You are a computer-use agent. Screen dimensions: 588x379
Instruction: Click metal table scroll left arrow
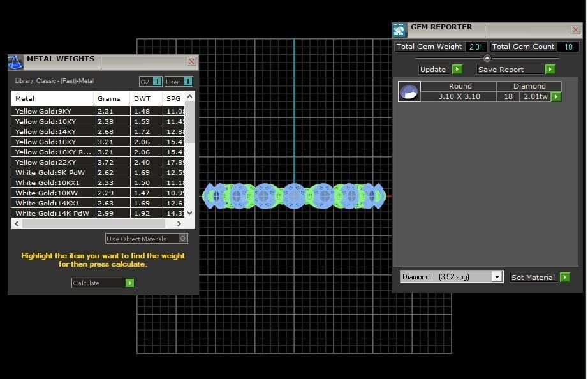point(17,224)
